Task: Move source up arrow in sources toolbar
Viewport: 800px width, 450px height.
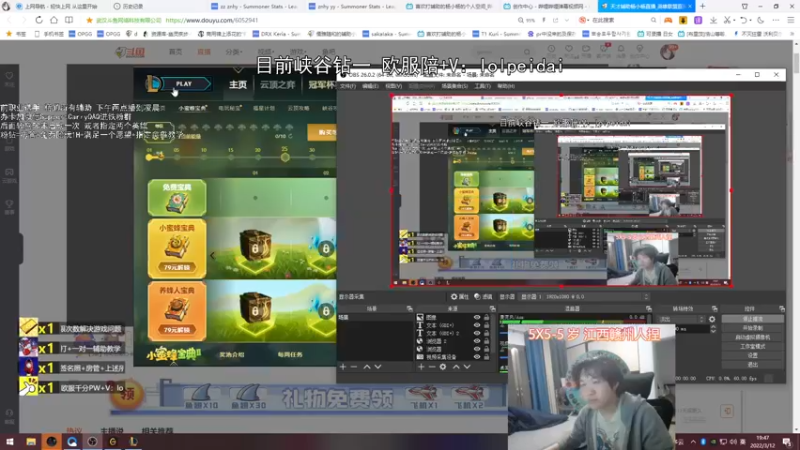Action: tap(456, 367)
